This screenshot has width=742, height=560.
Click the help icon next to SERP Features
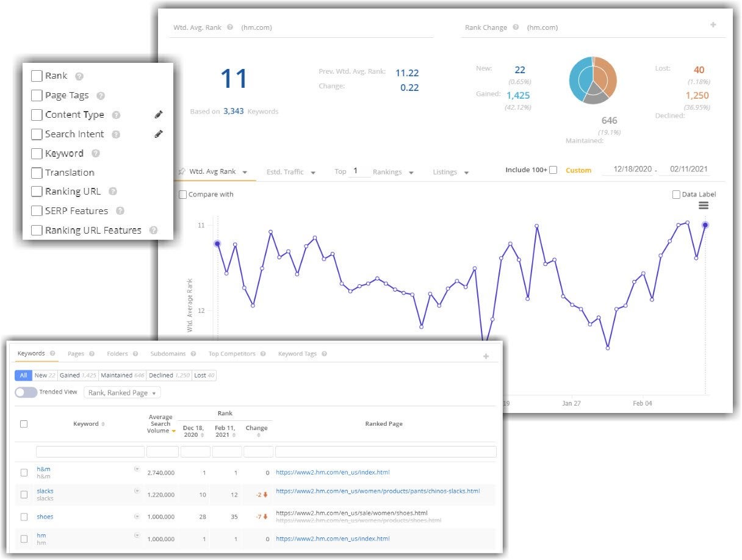[x=120, y=210]
